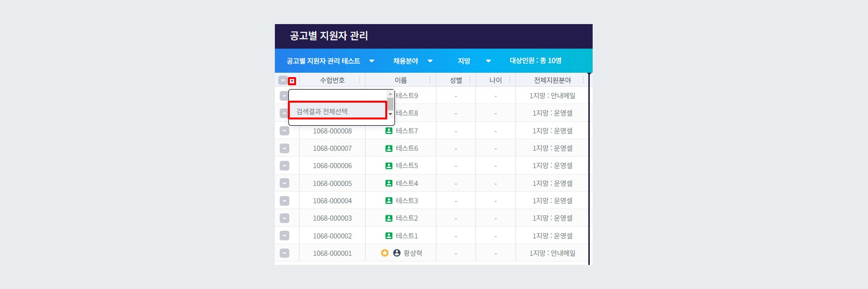Sort by the 전체지원분야 column header
The image size is (868, 289).
[x=553, y=80]
